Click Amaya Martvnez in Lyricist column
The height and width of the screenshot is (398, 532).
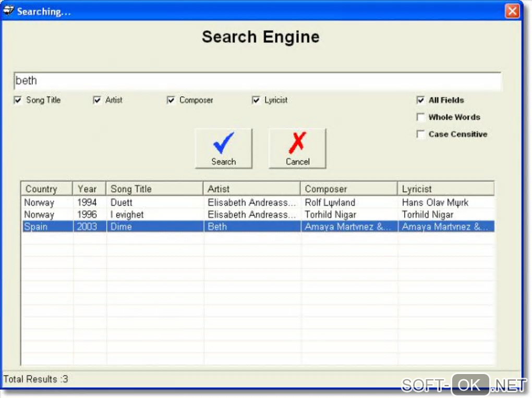[444, 227]
